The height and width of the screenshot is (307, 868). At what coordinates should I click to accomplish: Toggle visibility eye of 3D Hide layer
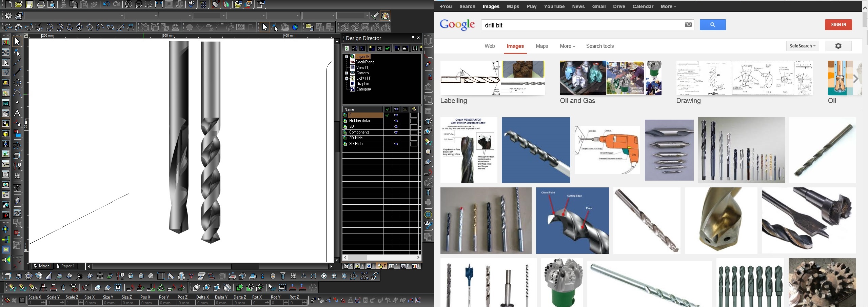[396, 144]
